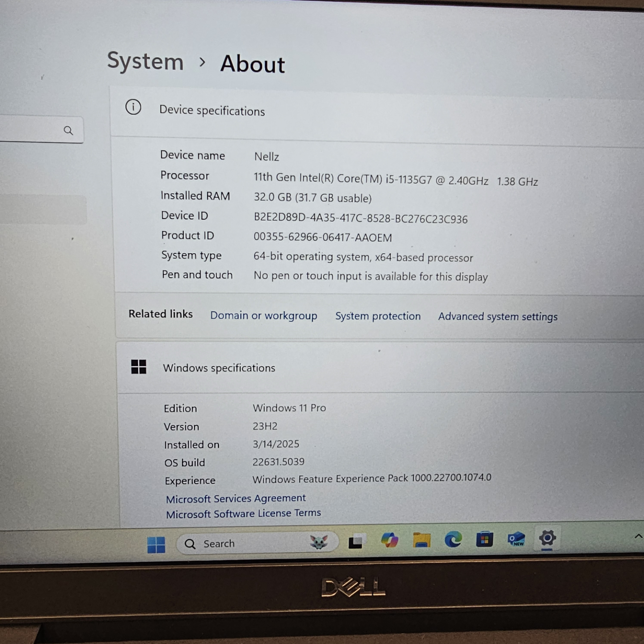Click the magnifier in the settings search box
Screen dimensions: 644x644
(68, 131)
